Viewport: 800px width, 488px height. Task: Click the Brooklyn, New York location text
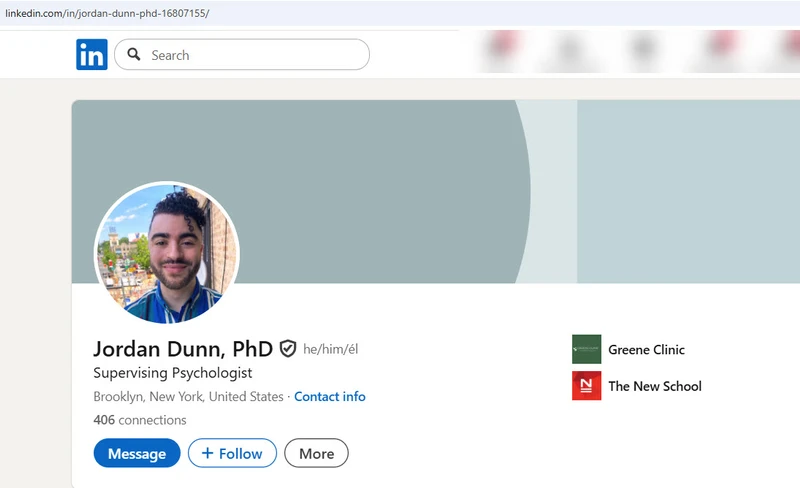[188, 397]
